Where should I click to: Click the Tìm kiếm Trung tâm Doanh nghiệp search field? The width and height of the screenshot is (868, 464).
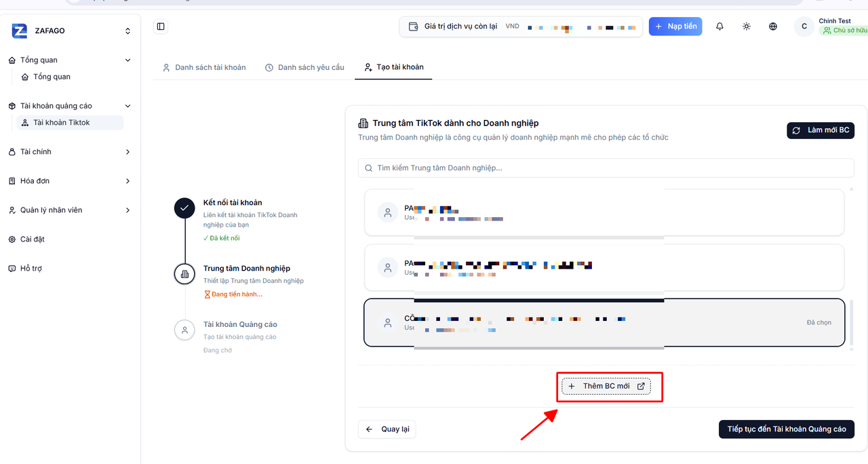(606, 168)
